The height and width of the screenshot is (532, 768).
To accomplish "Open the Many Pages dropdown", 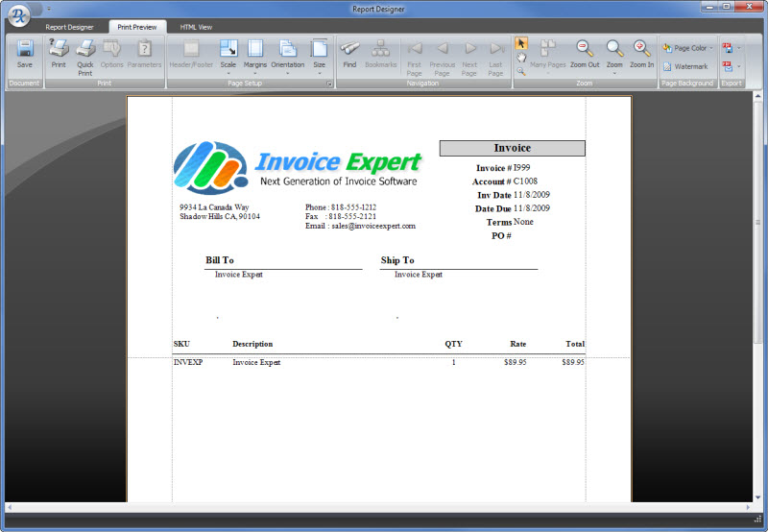I will 547,58.
